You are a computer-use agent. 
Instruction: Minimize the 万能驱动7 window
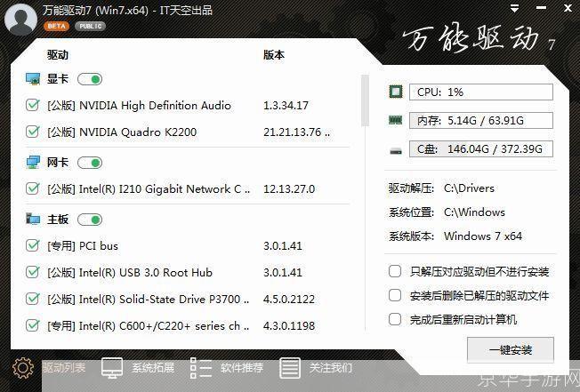pyautogui.click(x=541, y=8)
